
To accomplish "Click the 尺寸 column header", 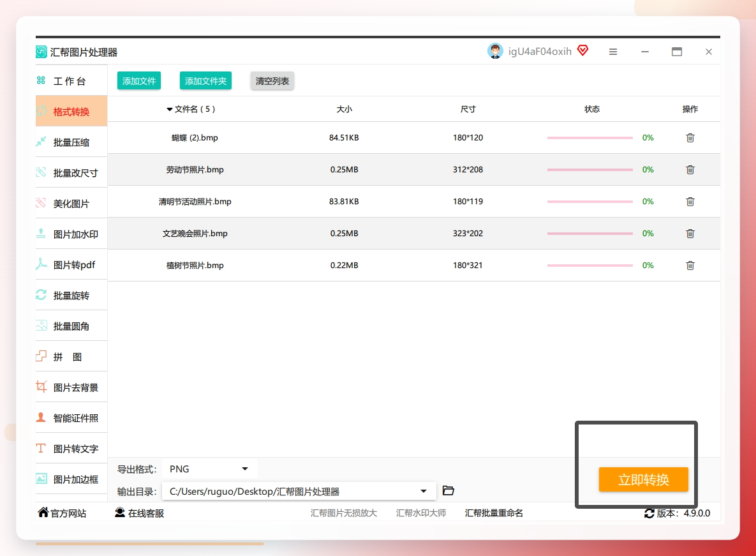I will [468, 109].
